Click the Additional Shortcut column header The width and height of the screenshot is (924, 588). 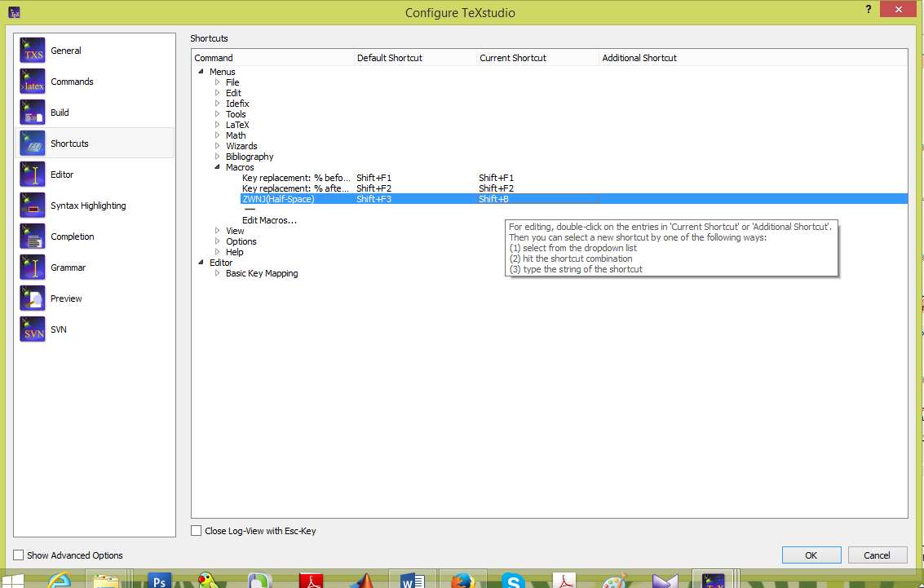pyautogui.click(x=753, y=58)
